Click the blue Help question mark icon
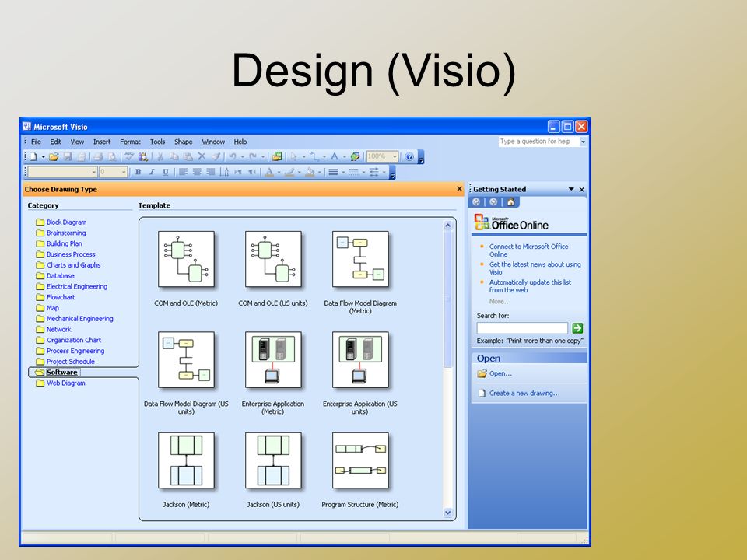 (x=409, y=156)
